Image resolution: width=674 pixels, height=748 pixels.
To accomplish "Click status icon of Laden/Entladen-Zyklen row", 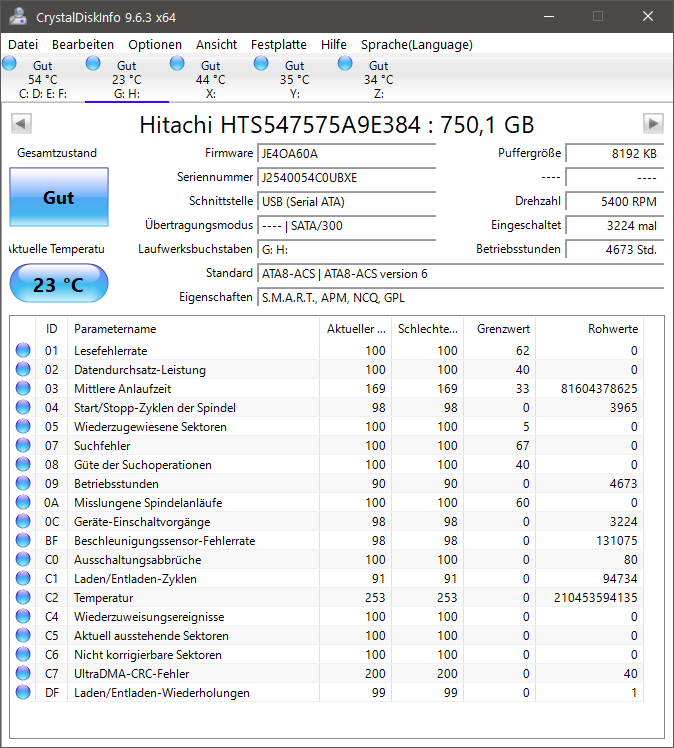I will point(23,578).
